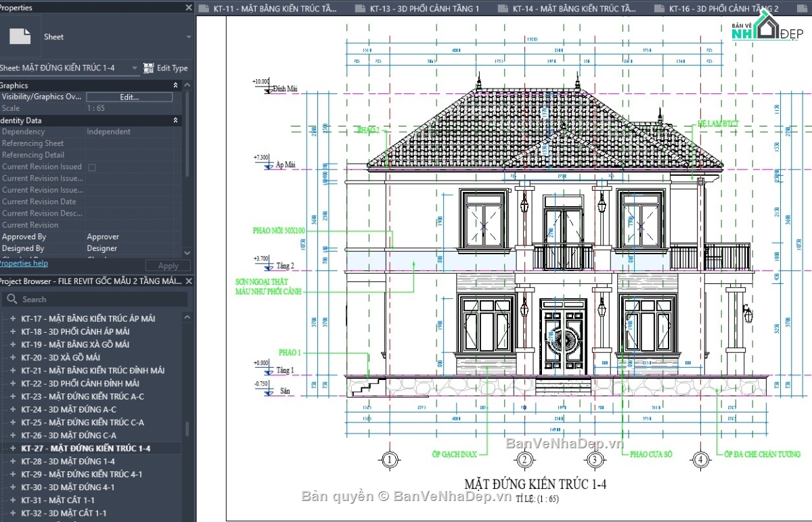Expand KT-23 sheet node in Project Browser

point(12,396)
